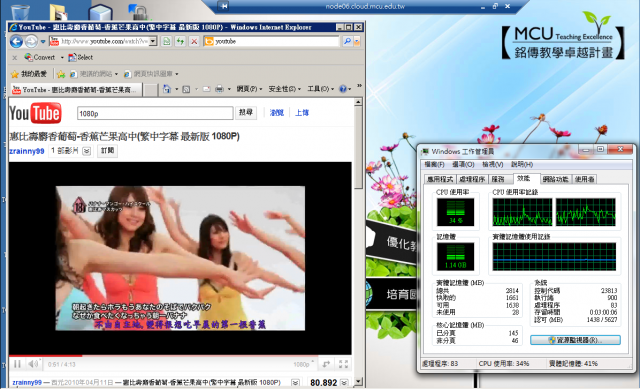Screen dimensions: 640x389
Task: Expand command bar overflow chevron
Action: [359, 85]
